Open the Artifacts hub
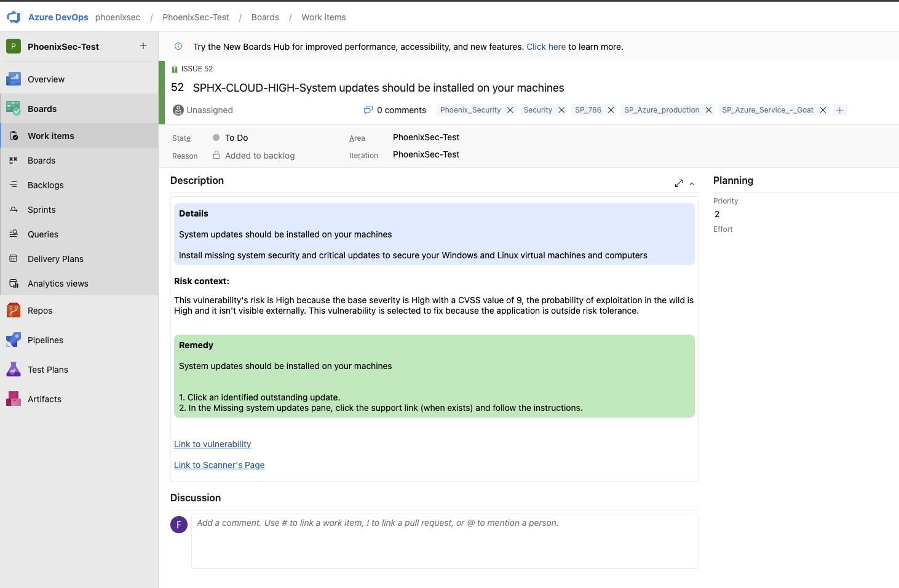Screen dimensions: 899x588 (79, 399)
